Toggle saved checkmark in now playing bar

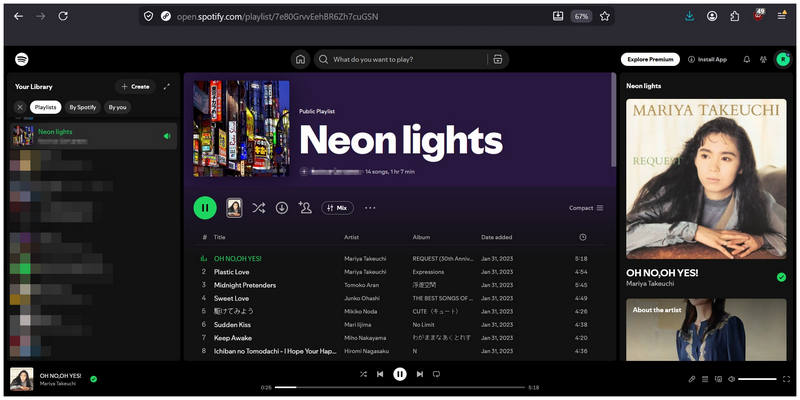93,379
